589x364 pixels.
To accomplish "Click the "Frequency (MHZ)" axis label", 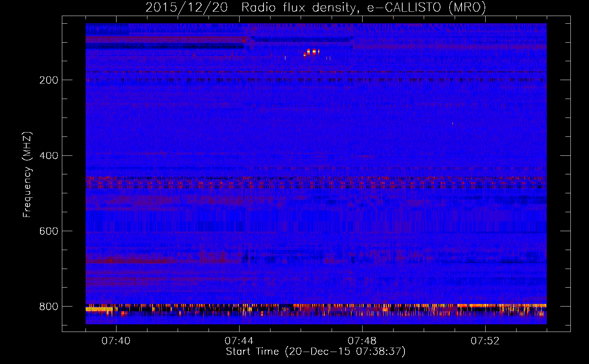I will tap(27, 175).
